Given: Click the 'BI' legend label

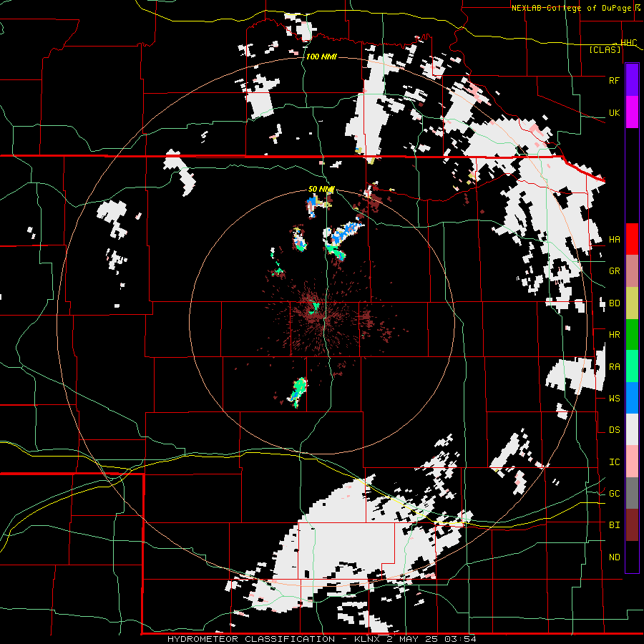Looking at the screenshot, I should point(614,525).
